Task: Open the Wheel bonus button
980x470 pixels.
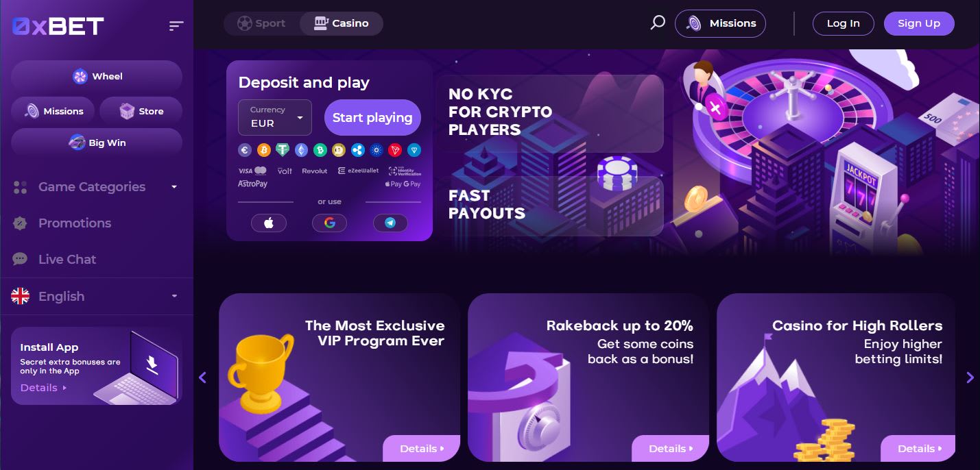Action: [97, 76]
